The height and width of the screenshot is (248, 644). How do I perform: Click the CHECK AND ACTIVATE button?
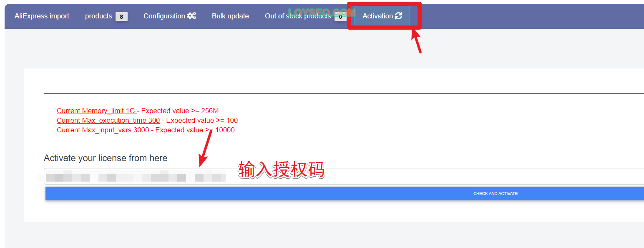pyautogui.click(x=345, y=193)
